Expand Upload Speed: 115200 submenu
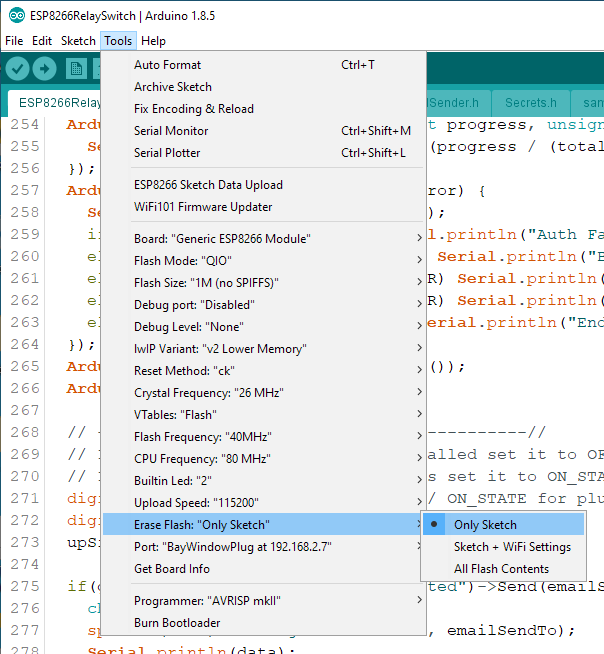This screenshot has height=654, width=604. (x=264, y=503)
